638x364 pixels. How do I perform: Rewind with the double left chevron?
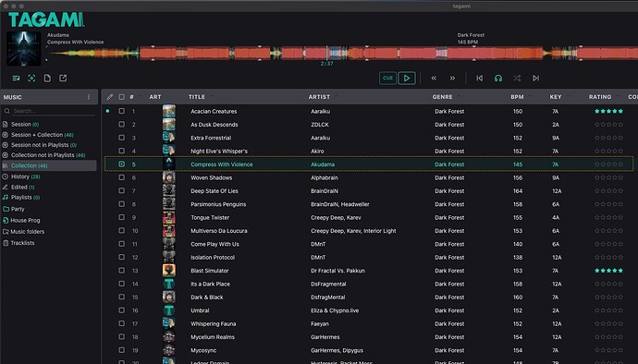click(434, 79)
